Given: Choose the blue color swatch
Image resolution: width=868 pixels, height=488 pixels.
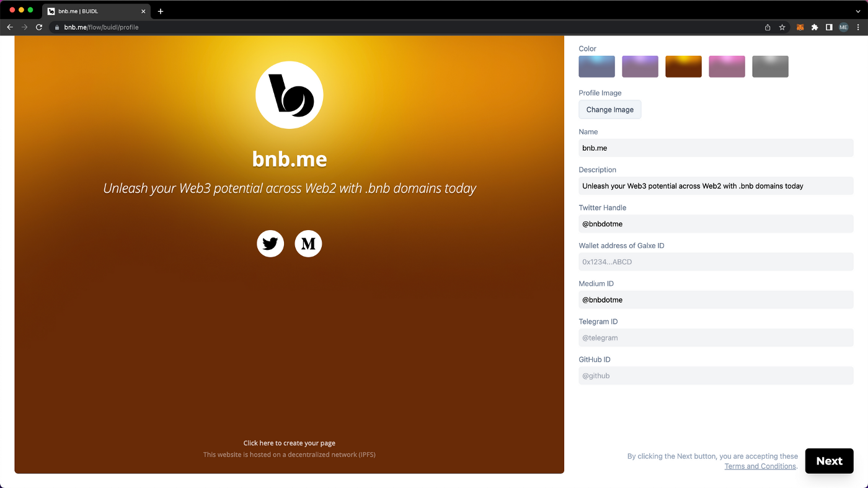Looking at the screenshot, I should (596, 66).
